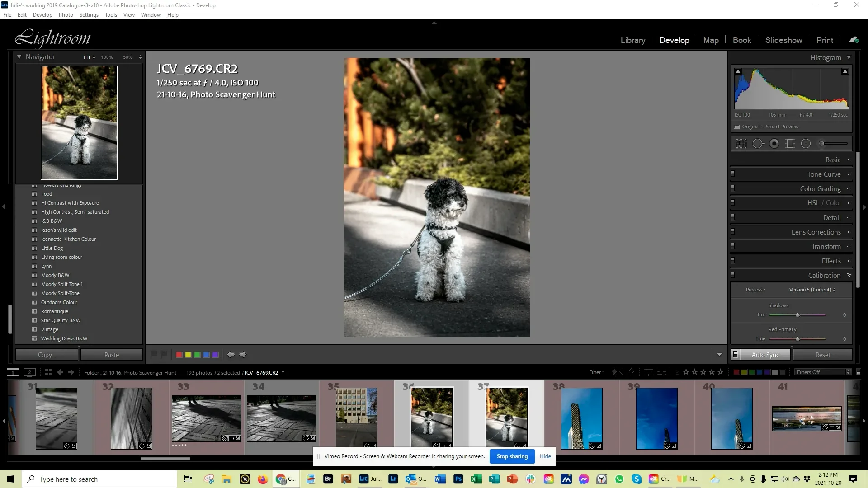Select the Crop Overlay tool
This screenshot has height=488, width=868.
pyautogui.click(x=741, y=143)
